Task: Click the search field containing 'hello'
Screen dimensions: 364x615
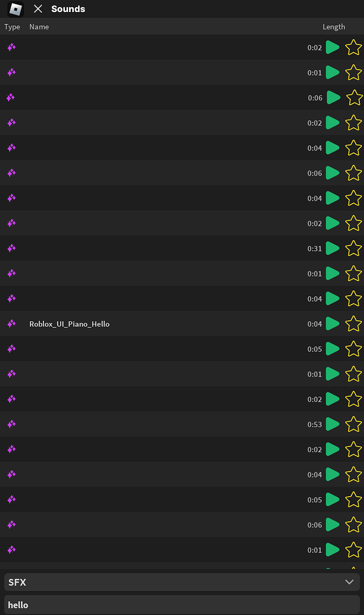Action: pos(180,605)
